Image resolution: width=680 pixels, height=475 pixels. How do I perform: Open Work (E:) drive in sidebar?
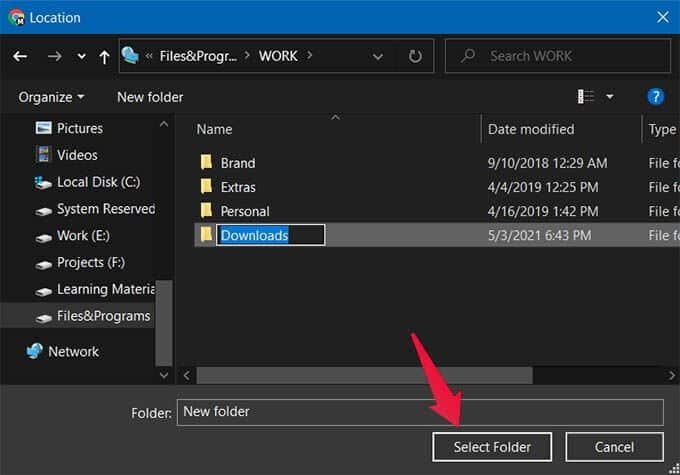point(83,236)
